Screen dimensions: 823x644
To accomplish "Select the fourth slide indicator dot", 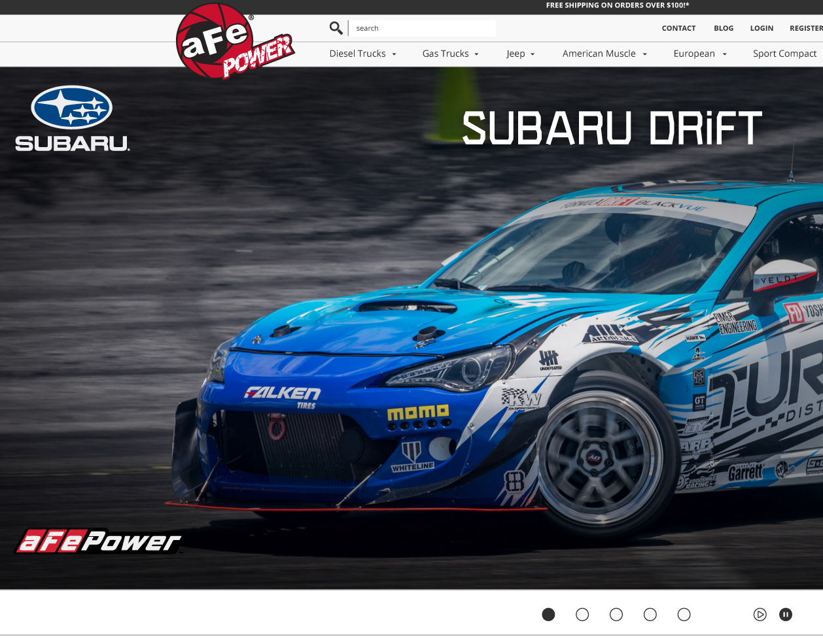I will [x=650, y=615].
